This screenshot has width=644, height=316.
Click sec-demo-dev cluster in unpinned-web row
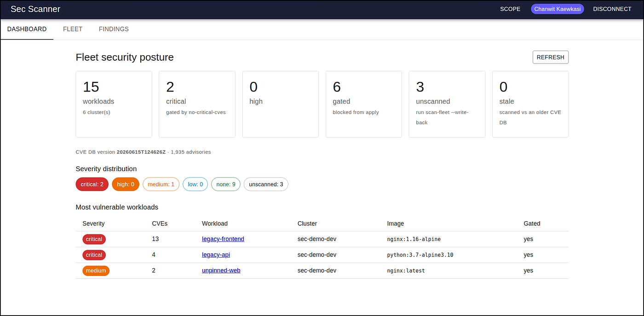point(317,270)
